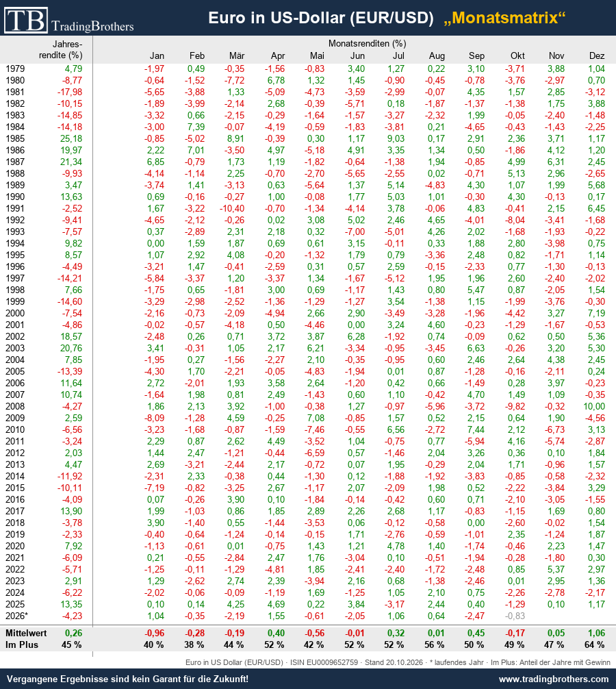Click July 2020 value 4,78
Viewport: 616px width, 689px height.
coord(396,546)
